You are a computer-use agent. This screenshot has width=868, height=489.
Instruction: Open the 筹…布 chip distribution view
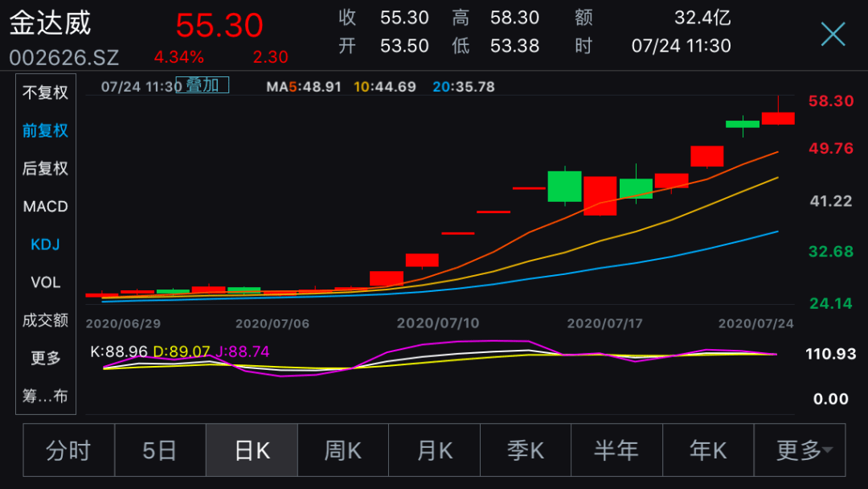[x=45, y=396]
